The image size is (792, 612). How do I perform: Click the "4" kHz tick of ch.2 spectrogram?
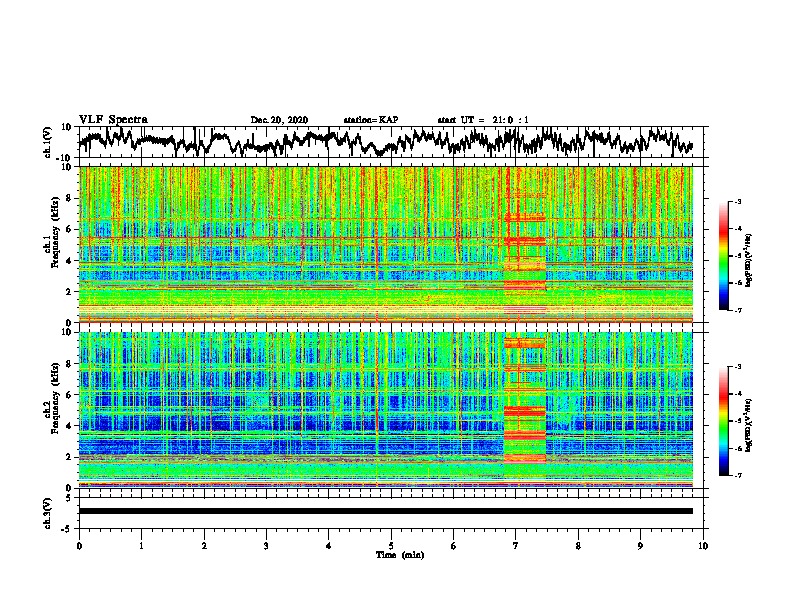(70, 426)
